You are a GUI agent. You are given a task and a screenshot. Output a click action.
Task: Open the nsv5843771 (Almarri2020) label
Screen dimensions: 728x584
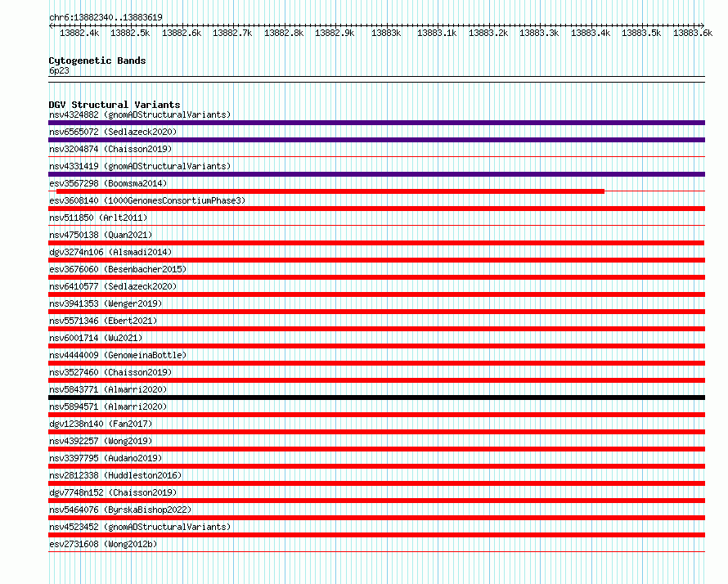108,389
